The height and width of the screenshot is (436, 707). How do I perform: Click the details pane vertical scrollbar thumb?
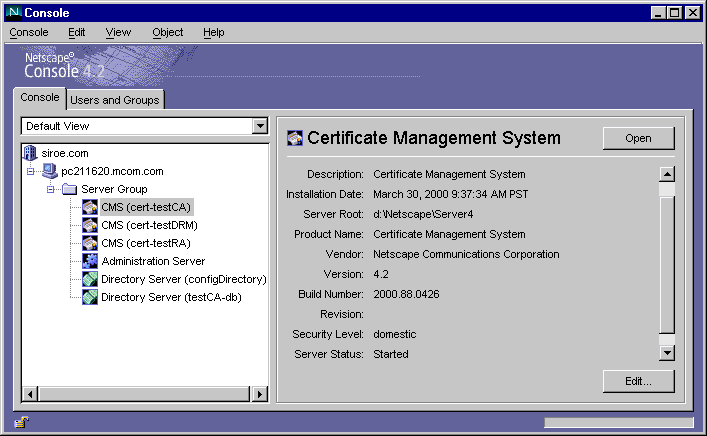[667, 264]
